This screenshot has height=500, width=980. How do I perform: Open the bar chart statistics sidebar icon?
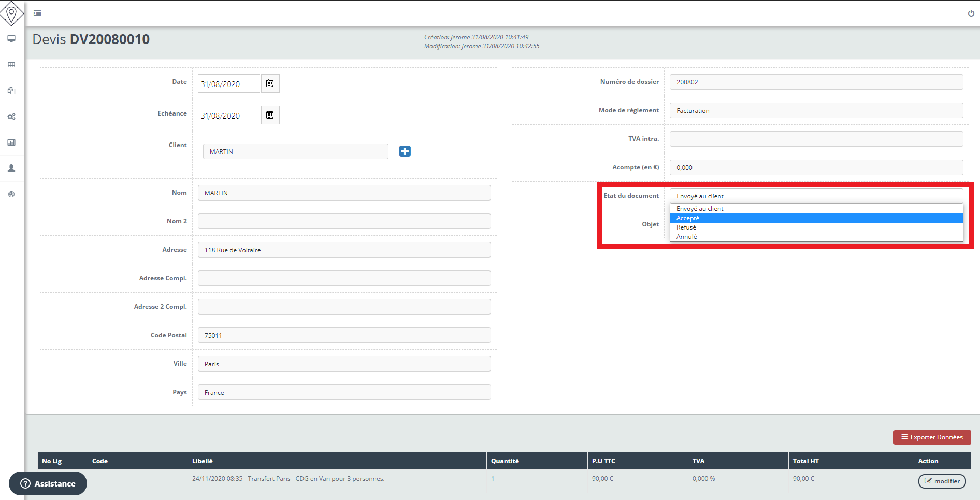(11, 142)
